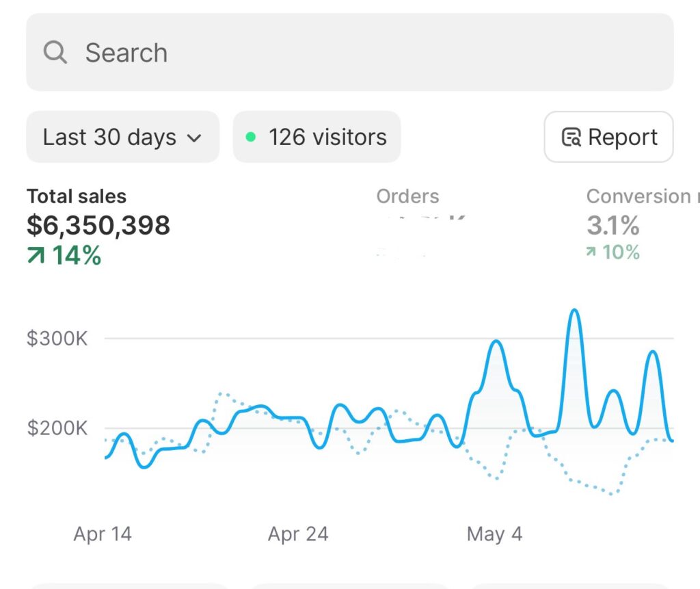The width and height of the screenshot is (700, 589).
Task: Click the magnifying glass search icon
Action: pyautogui.click(x=55, y=52)
